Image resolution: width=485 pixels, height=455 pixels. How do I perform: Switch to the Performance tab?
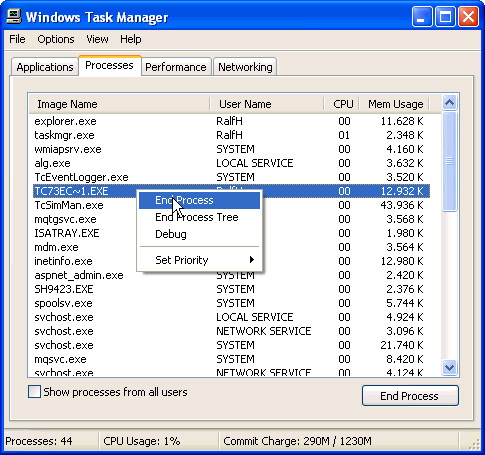point(176,67)
